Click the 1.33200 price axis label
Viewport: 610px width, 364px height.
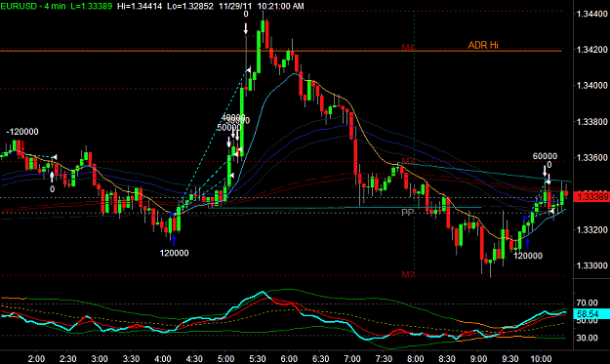[x=592, y=230]
